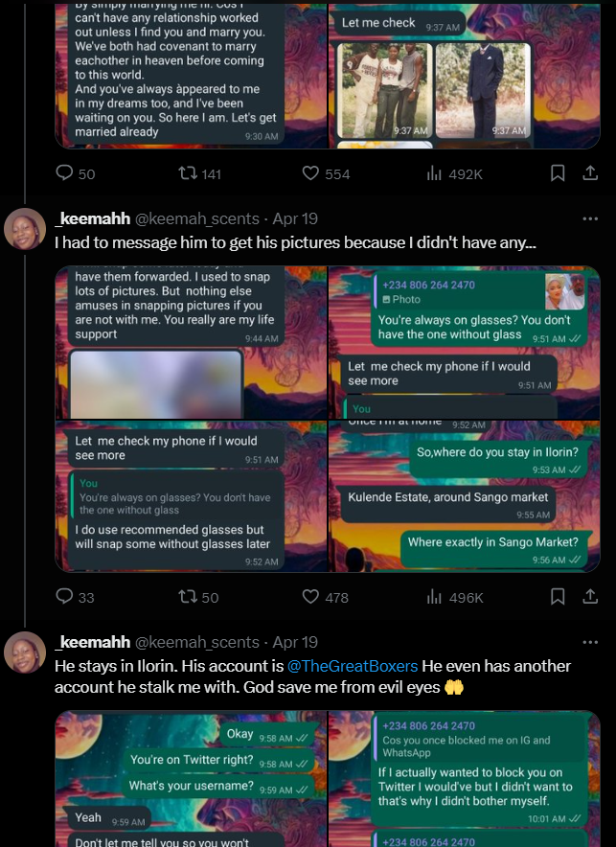Viewport: 616px width, 847px height.
Task: Retweet the post with 141 reposts
Action: [x=200, y=173]
